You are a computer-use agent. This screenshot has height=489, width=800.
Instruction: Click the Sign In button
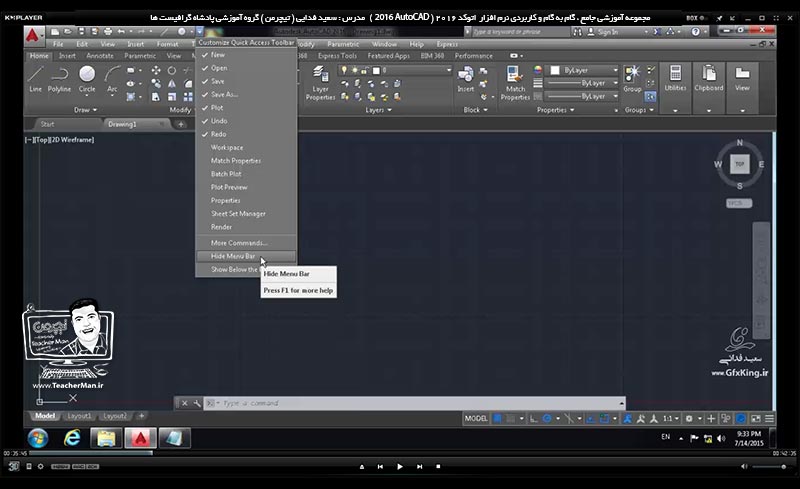click(x=603, y=32)
